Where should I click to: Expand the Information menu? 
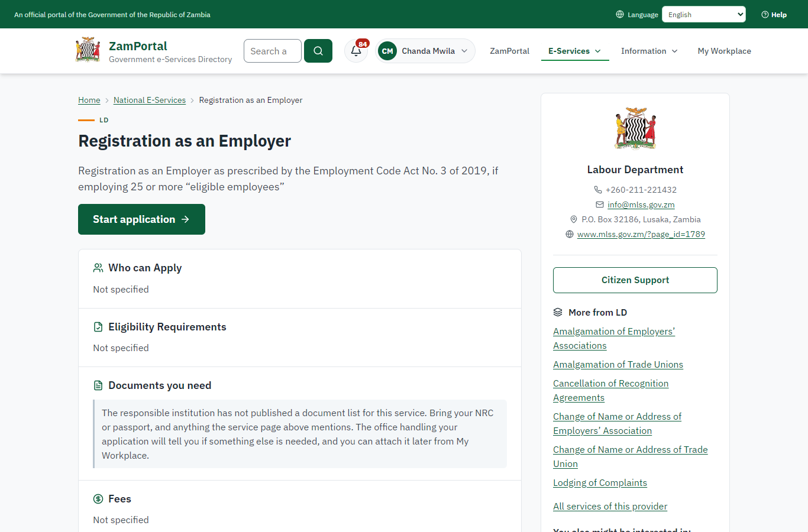(x=649, y=51)
